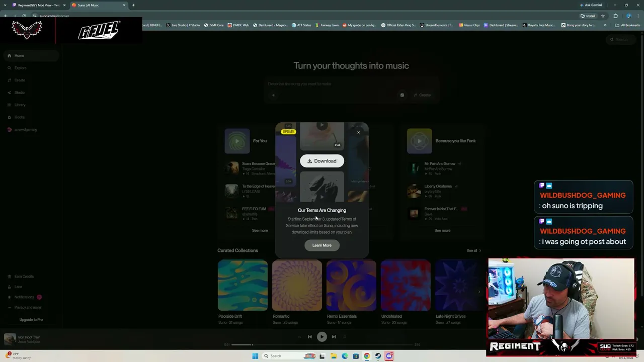Open Steam from the taskbar
The image size is (644, 362).
[378, 356]
